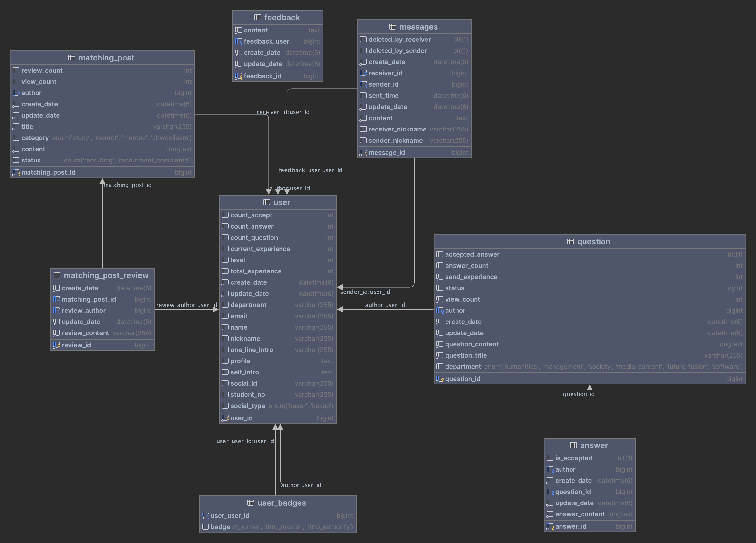Click the table icon beside question title
Image resolution: width=756 pixels, height=543 pixels.
[x=570, y=241]
